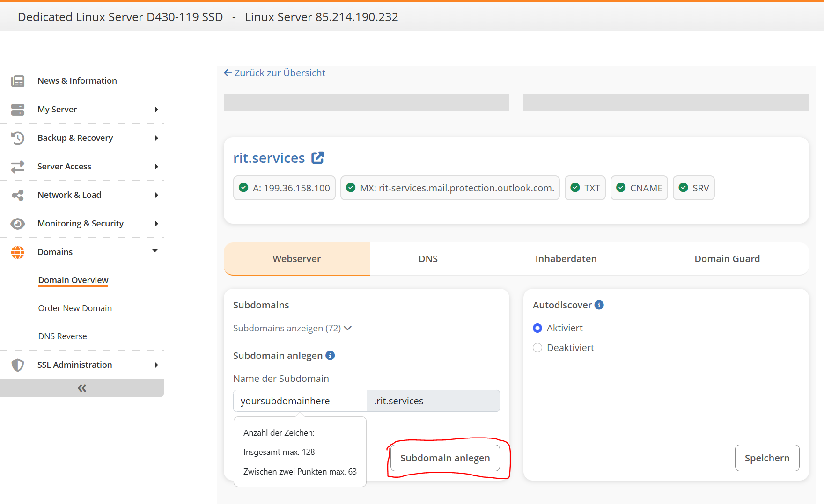
Task: Click the CNAME green check icon
Action: 621,188
